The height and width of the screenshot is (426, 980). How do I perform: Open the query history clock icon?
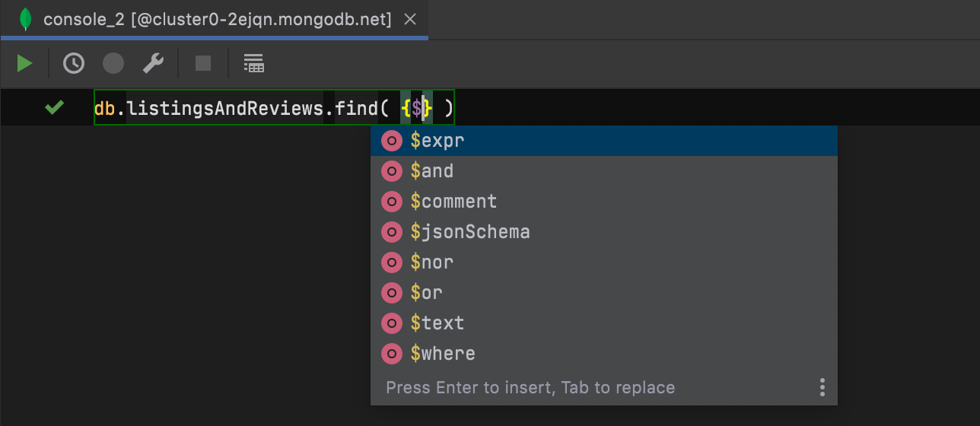(x=74, y=63)
